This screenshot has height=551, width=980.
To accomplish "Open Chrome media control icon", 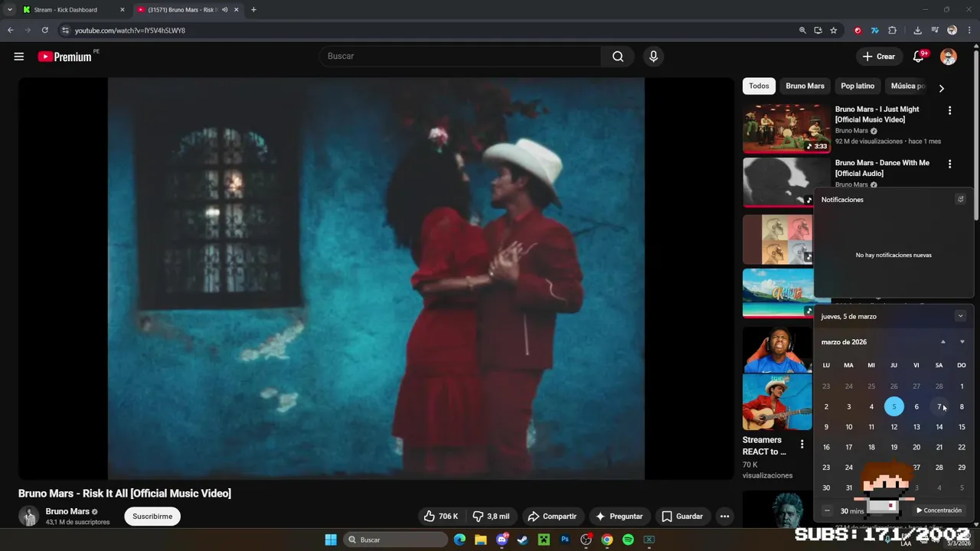I will (935, 30).
